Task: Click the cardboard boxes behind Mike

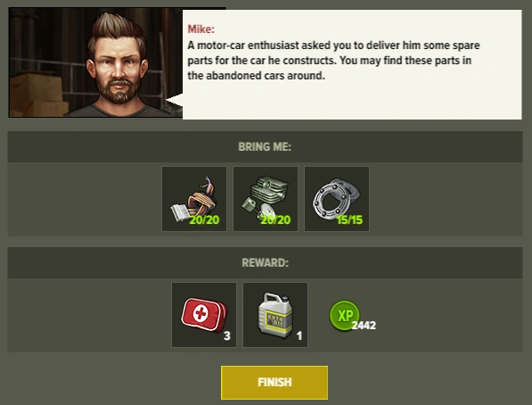Action: (36, 95)
